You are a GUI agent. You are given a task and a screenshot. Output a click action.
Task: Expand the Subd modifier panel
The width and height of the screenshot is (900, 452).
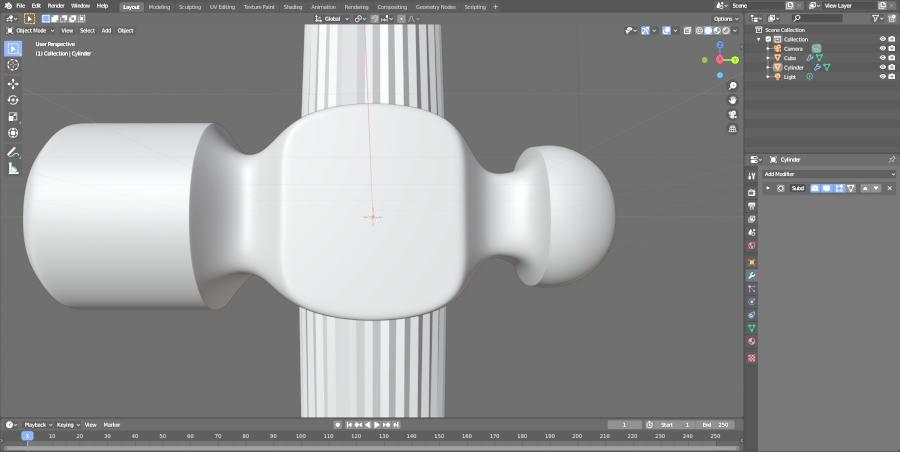pyautogui.click(x=768, y=188)
